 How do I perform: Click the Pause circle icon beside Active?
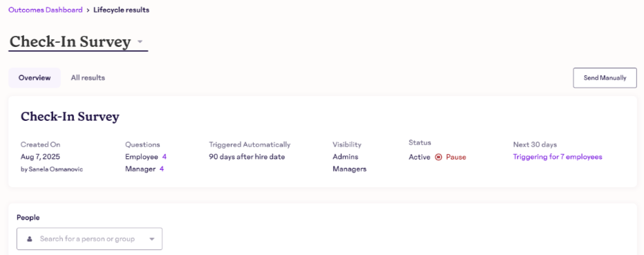coord(439,157)
